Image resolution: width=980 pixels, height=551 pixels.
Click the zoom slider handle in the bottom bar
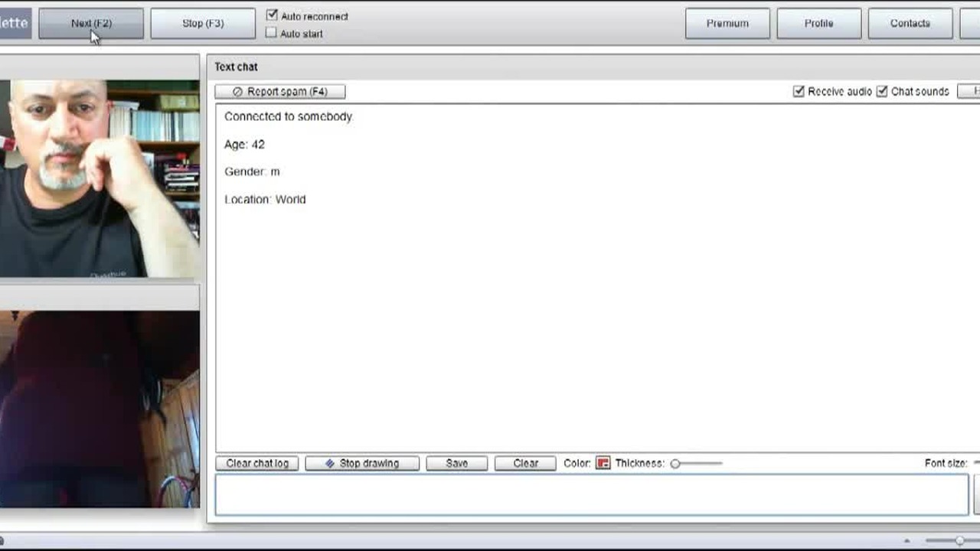[959, 541]
